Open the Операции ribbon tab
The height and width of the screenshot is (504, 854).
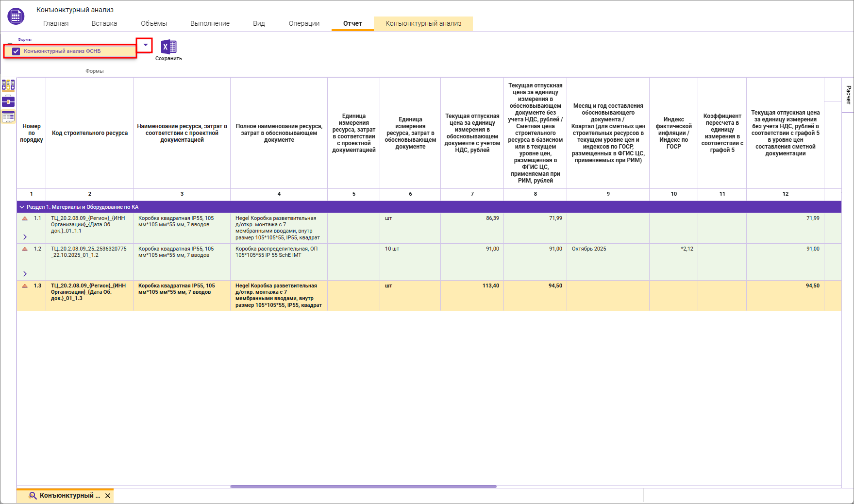point(304,23)
